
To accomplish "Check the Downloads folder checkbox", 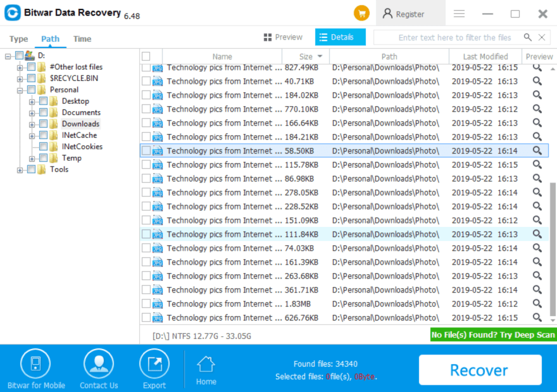I will (43, 123).
